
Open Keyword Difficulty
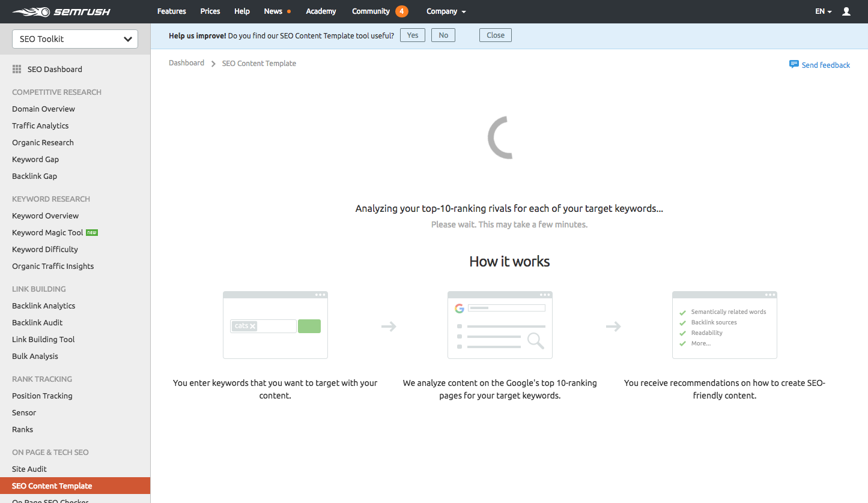45,249
